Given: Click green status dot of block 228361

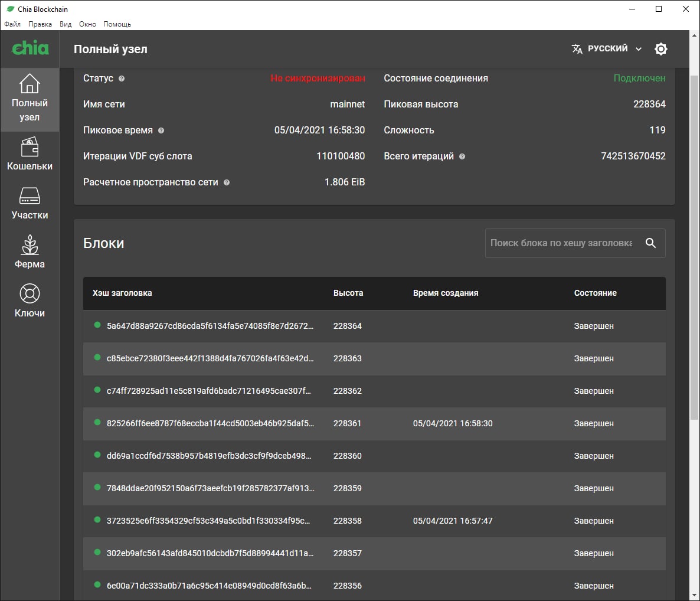Looking at the screenshot, I should pos(97,422).
